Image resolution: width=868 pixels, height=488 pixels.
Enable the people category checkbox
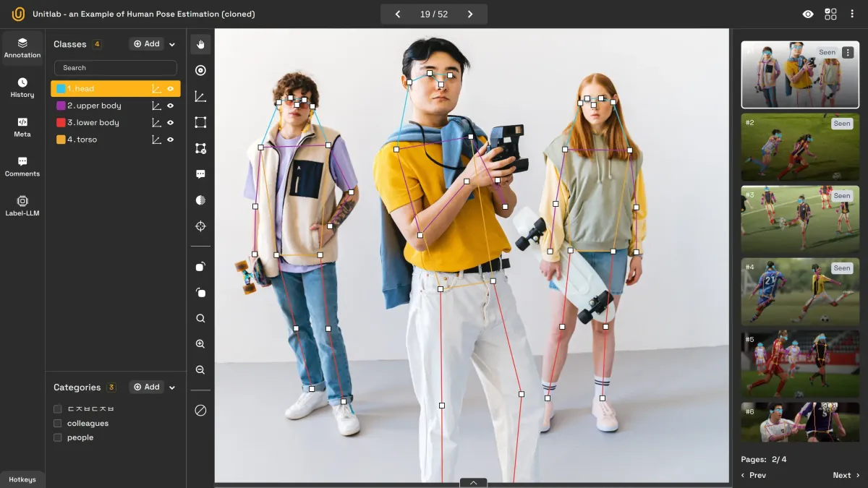58,437
